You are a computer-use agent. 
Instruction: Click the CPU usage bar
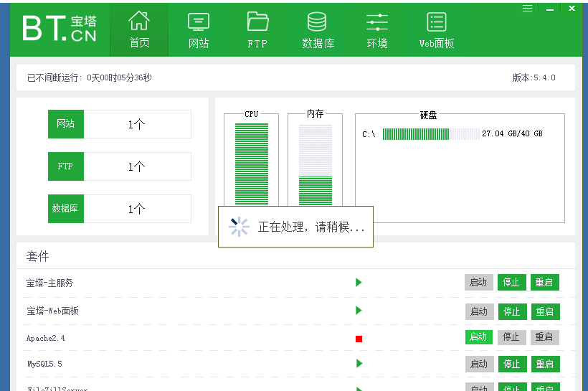(x=252, y=164)
